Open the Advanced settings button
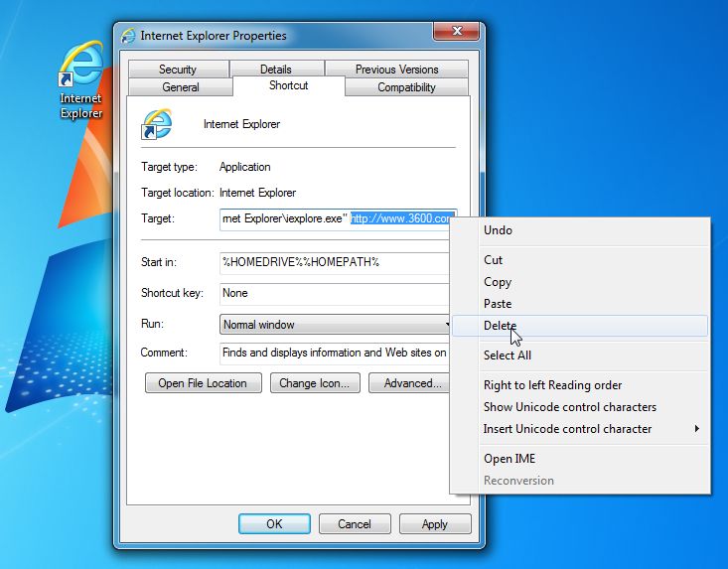This screenshot has height=569, width=728. pos(409,383)
